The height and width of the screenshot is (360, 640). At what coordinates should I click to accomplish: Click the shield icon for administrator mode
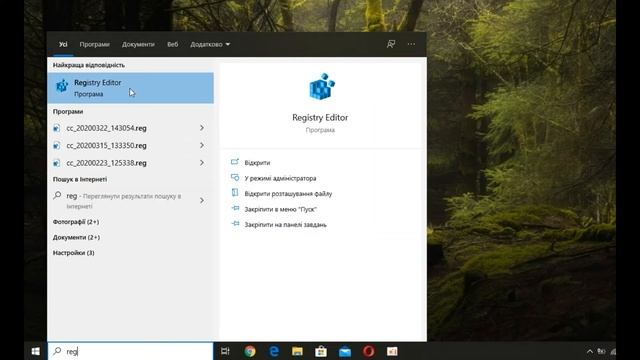(235, 177)
